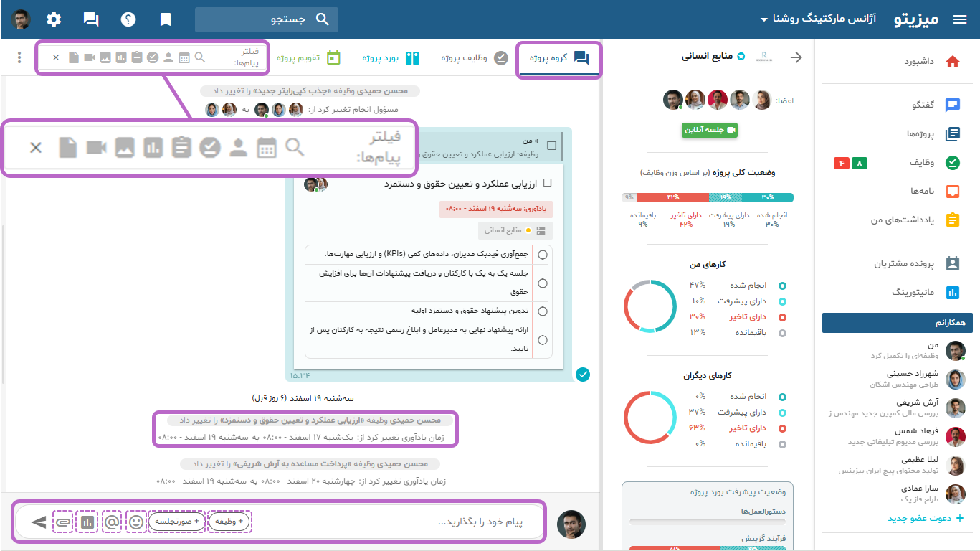Open the help question-mark icon
Image resolution: width=980 pixels, height=551 pixels.
128,20
